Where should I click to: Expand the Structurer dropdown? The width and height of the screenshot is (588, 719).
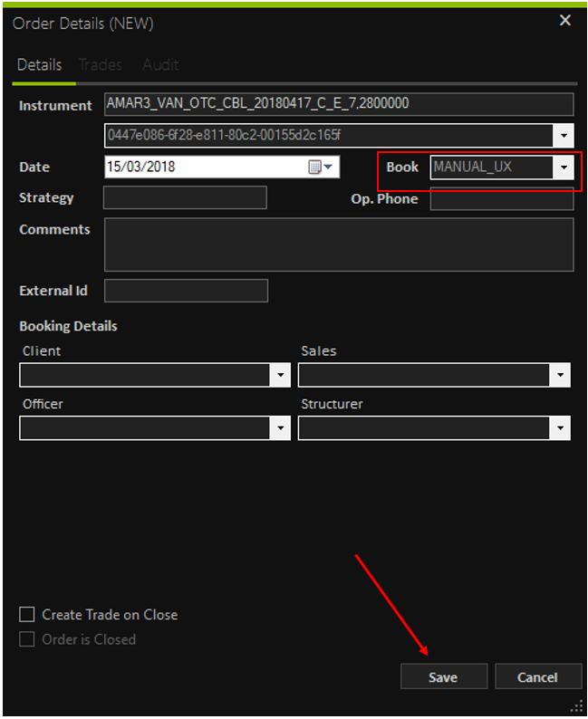(x=562, y=428)
